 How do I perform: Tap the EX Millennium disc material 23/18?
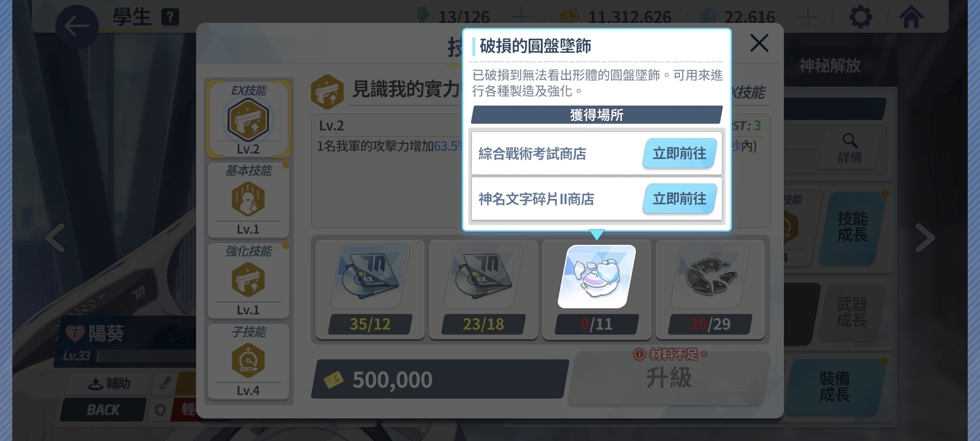click(483, 289)
